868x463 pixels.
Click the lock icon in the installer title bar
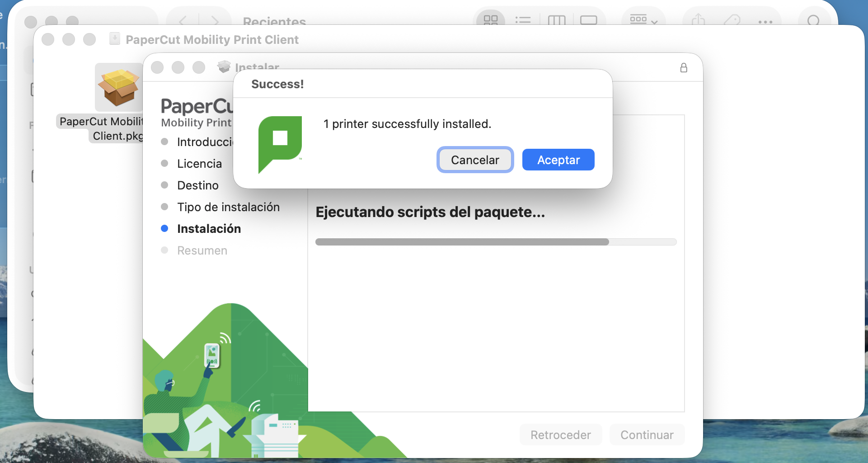tap(684, 68)
